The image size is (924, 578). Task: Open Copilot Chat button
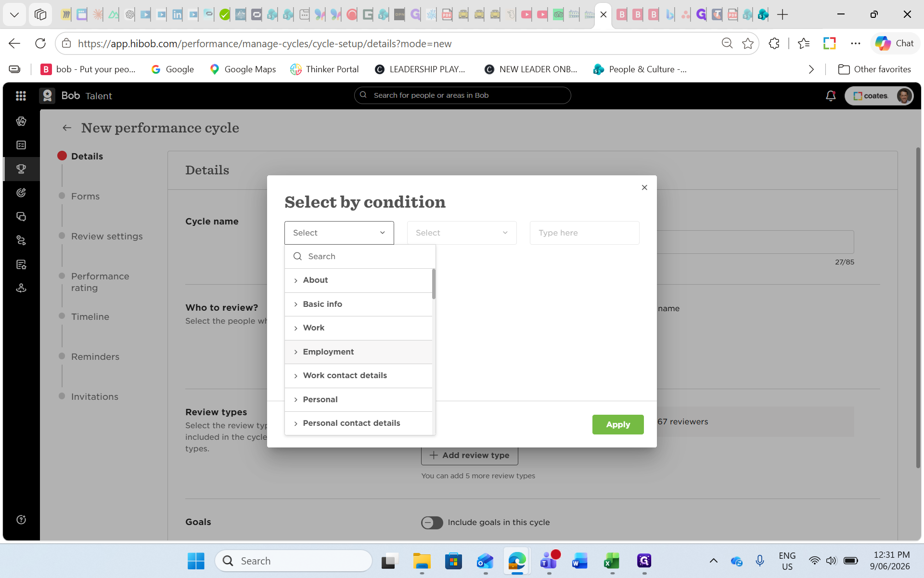coord(895,43)
